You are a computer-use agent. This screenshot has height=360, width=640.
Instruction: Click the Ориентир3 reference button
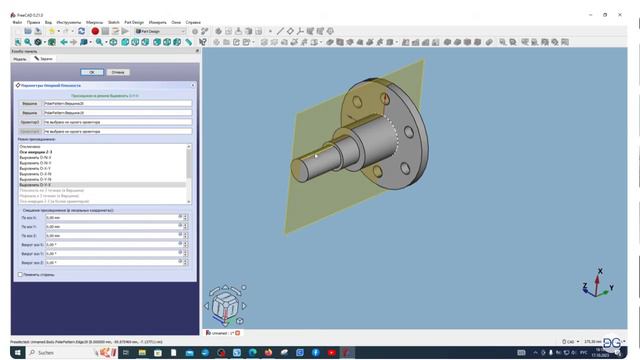point(30,122)
